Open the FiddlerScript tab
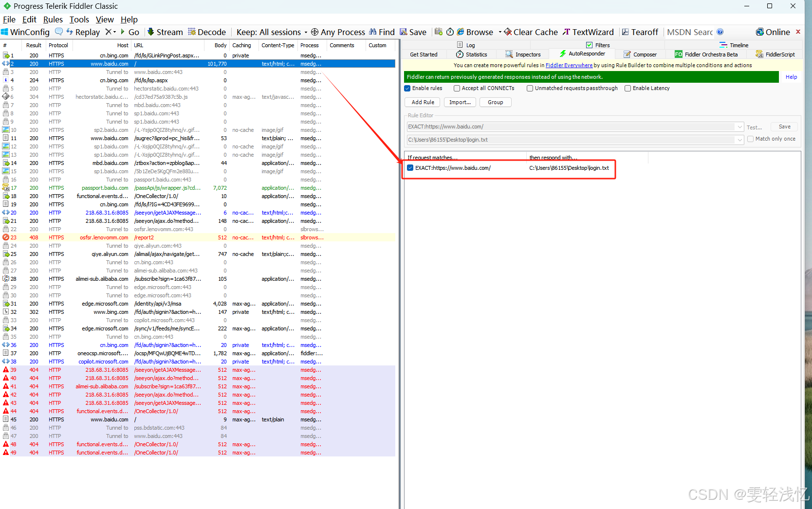This screenshot has width=812, height=509. pos(775,55)
